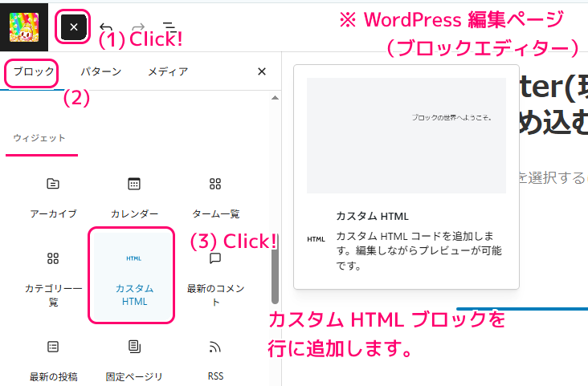The image size is (588, 386).
Task: Switch to the パターン tab
Action: tap(101, 71)
